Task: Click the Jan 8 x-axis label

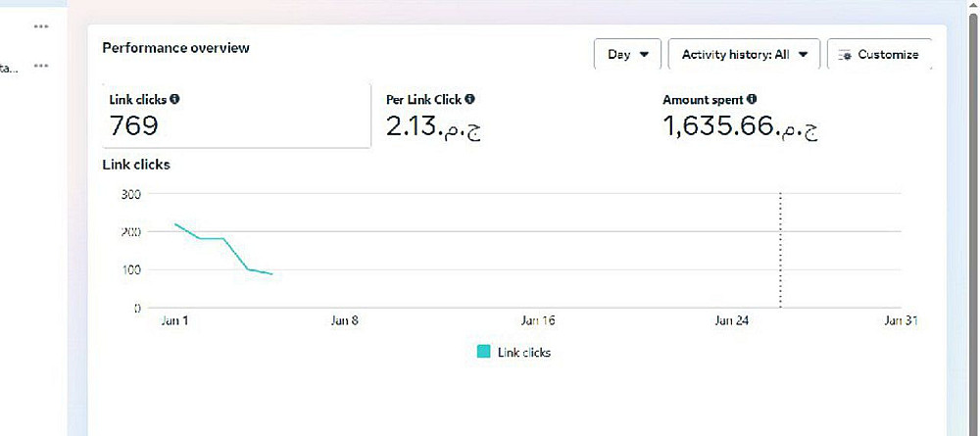Action: 345,320
